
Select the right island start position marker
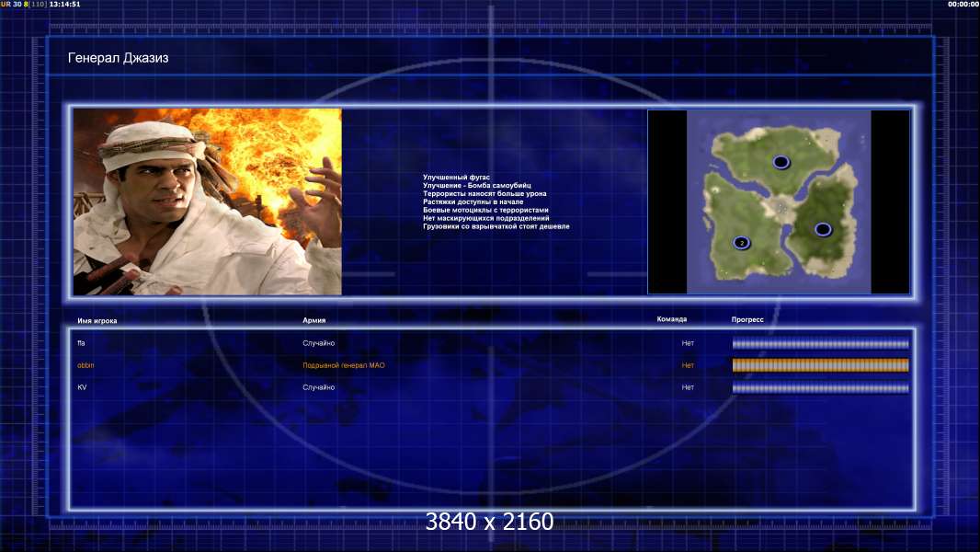click(x=823, y=229)
